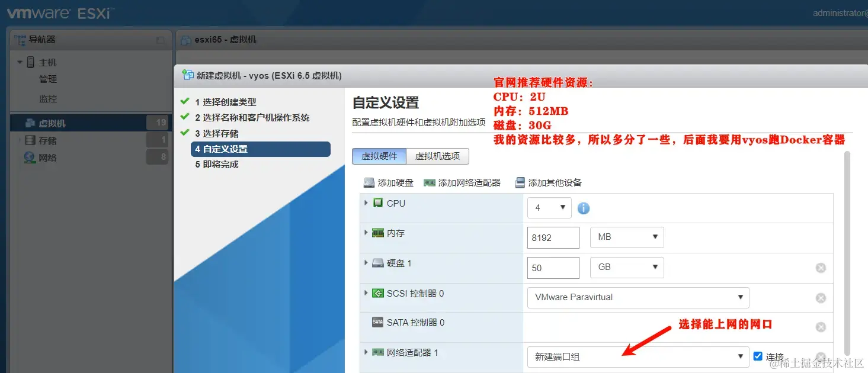Collapse the Navigator panel using its minimize icon
Viewport: 868px width, 373px height.
[161, 40]
